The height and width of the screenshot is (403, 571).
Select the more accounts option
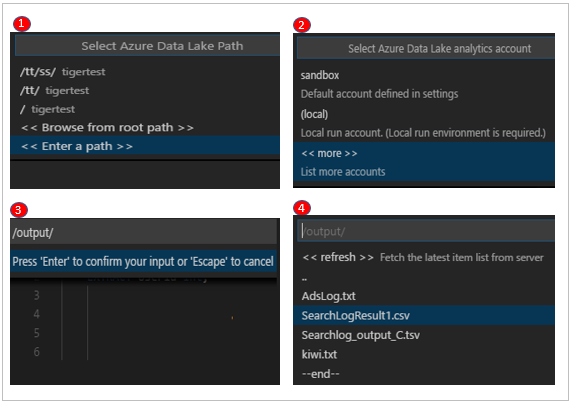424,162
